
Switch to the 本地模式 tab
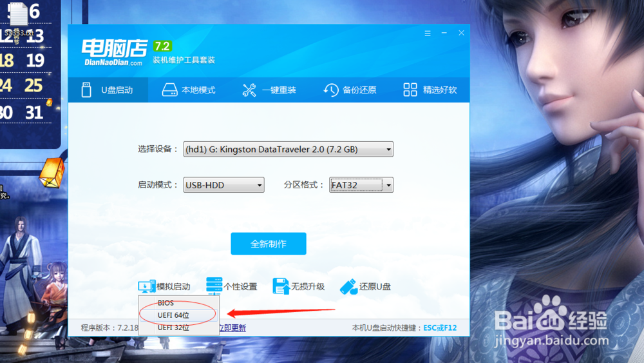(189, 90)
